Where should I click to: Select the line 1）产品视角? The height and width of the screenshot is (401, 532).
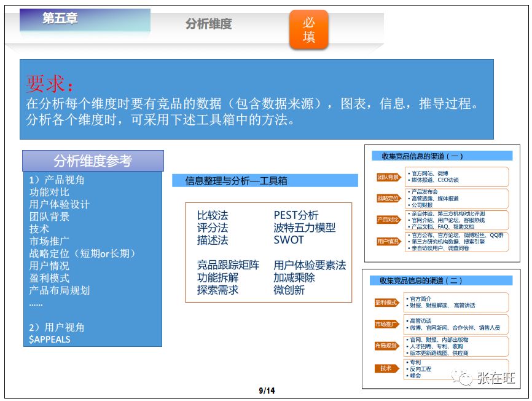pyautogui.click(x=57, y=180)
